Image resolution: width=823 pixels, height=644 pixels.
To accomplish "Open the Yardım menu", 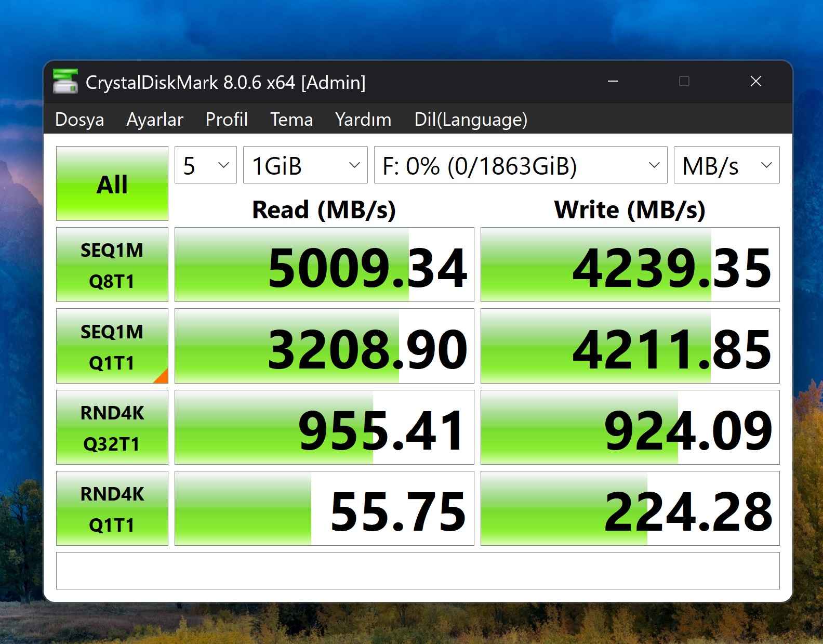I will pyautogui.click(x=363, y=120).
